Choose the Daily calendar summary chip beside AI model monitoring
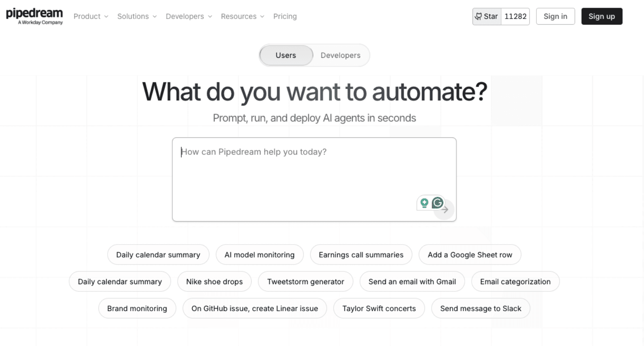 coord(158,255)
